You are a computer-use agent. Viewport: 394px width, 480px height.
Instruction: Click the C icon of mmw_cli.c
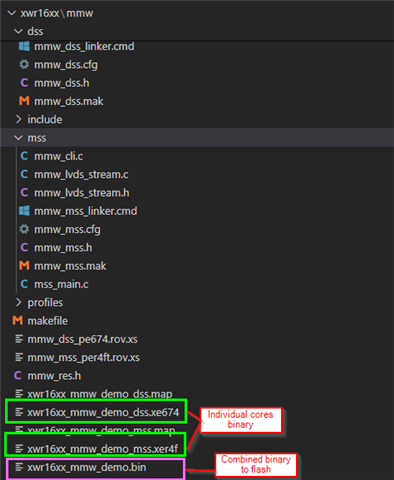pos(24,156)
